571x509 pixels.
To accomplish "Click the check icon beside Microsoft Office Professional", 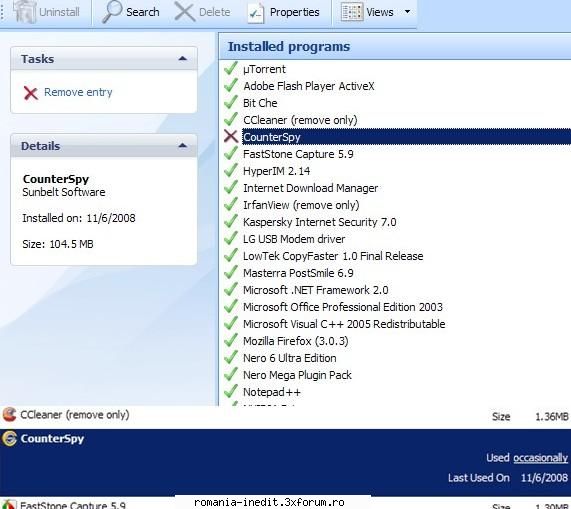I will click(231, 306).
